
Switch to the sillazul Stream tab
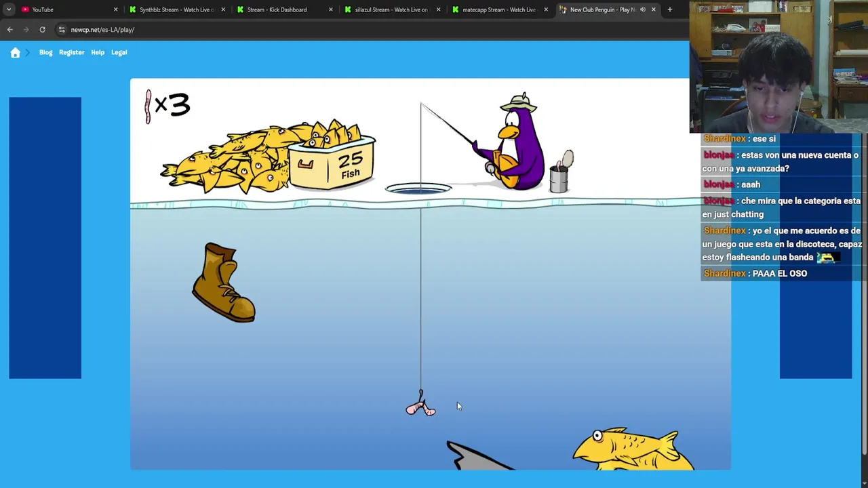(x=391, y=9)
